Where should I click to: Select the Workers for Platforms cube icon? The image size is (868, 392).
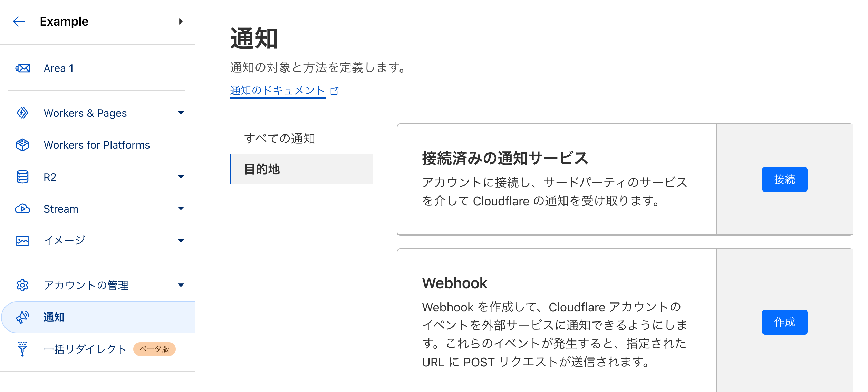(x=22, y=145)
